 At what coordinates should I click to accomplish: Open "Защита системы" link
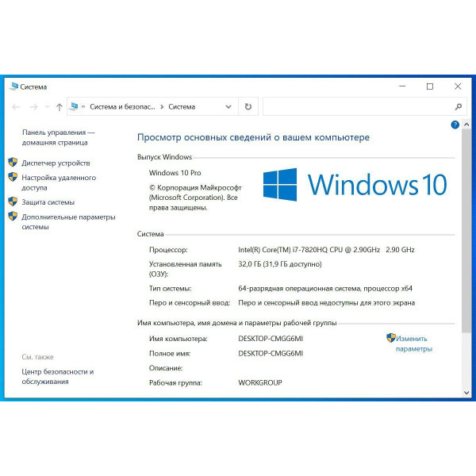coord(48,202)
